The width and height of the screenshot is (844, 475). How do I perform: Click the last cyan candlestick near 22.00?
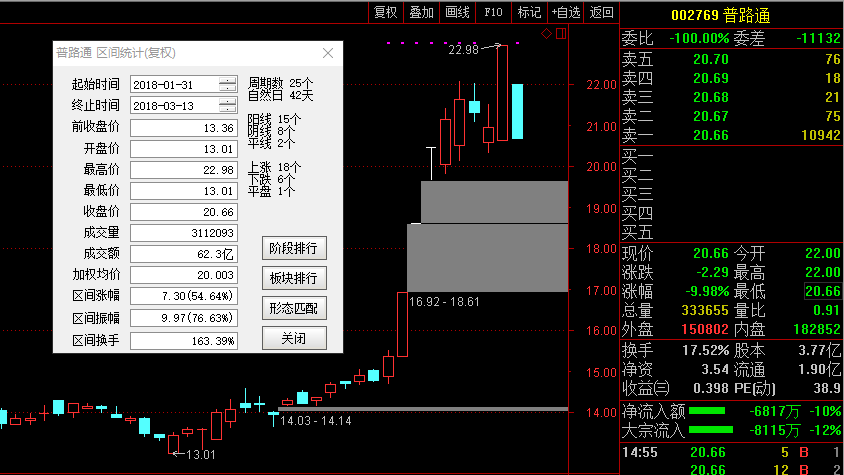click(x=517, y=111)
